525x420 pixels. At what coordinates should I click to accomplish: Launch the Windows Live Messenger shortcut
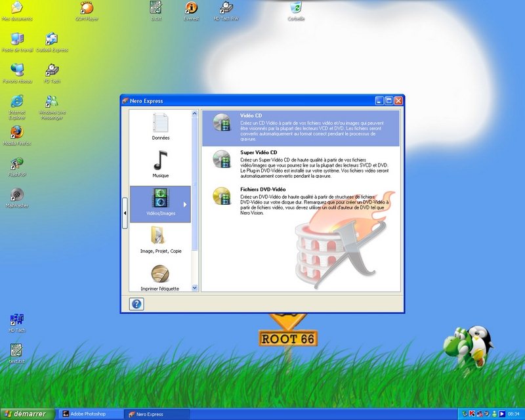(x=52, y=107)
